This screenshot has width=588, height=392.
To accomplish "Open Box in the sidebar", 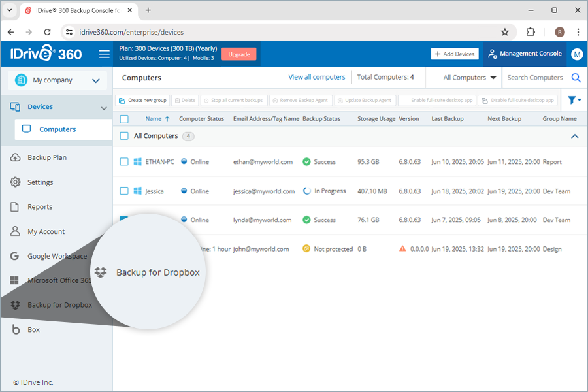I will click(x=33, y=330).
